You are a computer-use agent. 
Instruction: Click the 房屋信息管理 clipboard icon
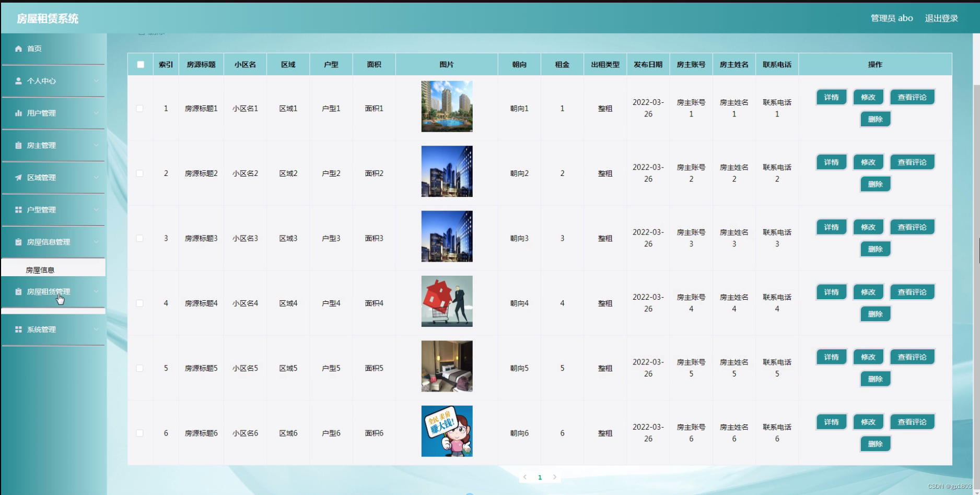tap(18, 242)
